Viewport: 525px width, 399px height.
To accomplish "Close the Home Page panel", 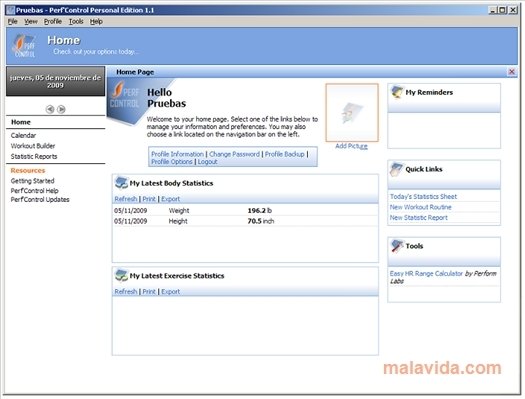I will 512,72.
